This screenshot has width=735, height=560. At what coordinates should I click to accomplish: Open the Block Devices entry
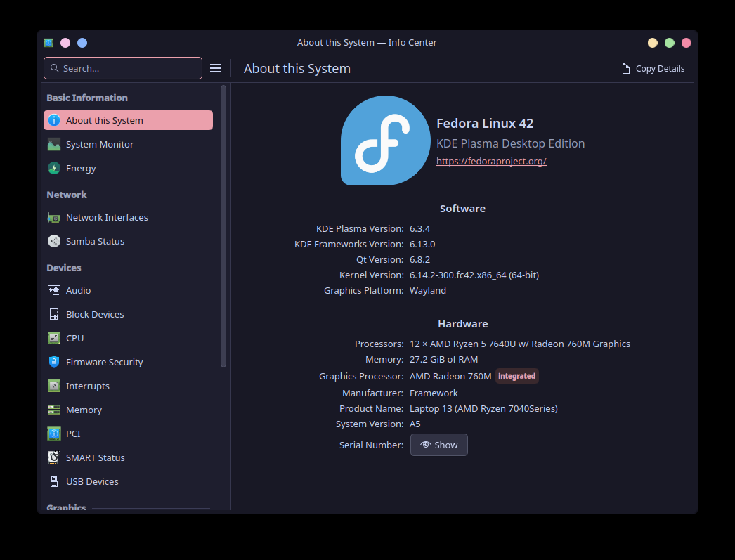click(95, 314)
